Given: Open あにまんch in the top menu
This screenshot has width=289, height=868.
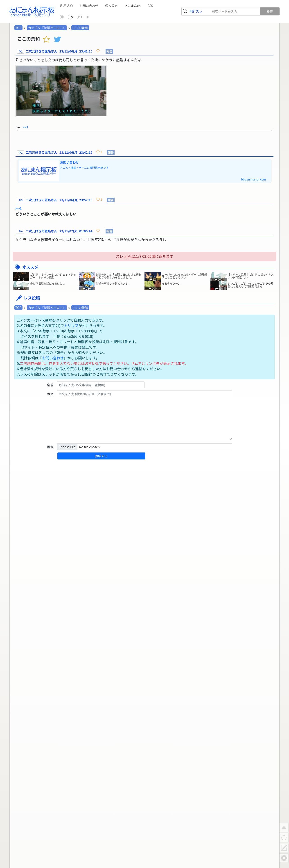Looking at the screenshot, I should 133,6.
